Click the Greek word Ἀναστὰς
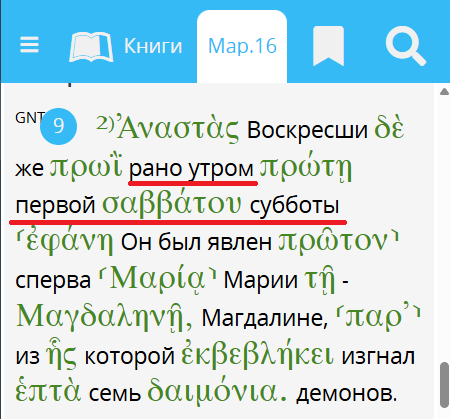This screenshot has height=419, width=450. click(x=178, y=128)
